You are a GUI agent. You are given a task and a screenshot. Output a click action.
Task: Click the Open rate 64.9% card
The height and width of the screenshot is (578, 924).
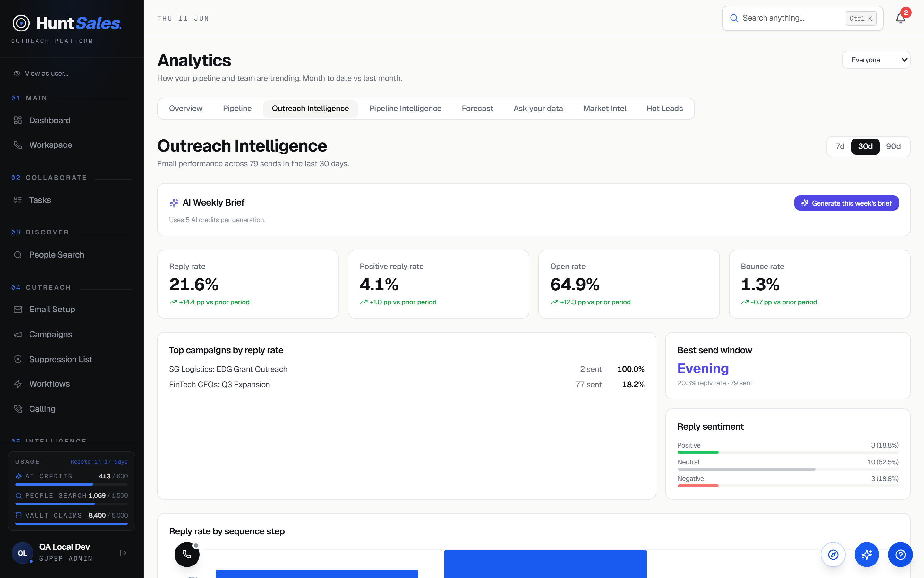629,284
